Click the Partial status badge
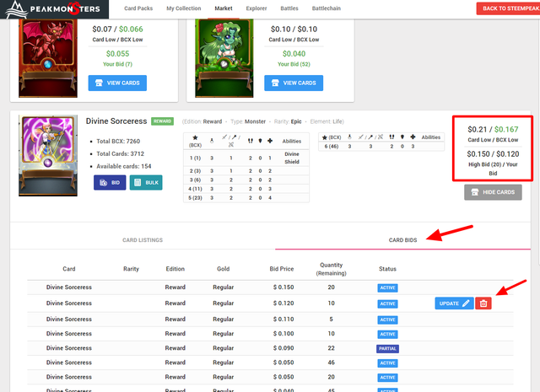Image resolution: width=540 pixels, height=392 pixels. [x=387, y=349]
